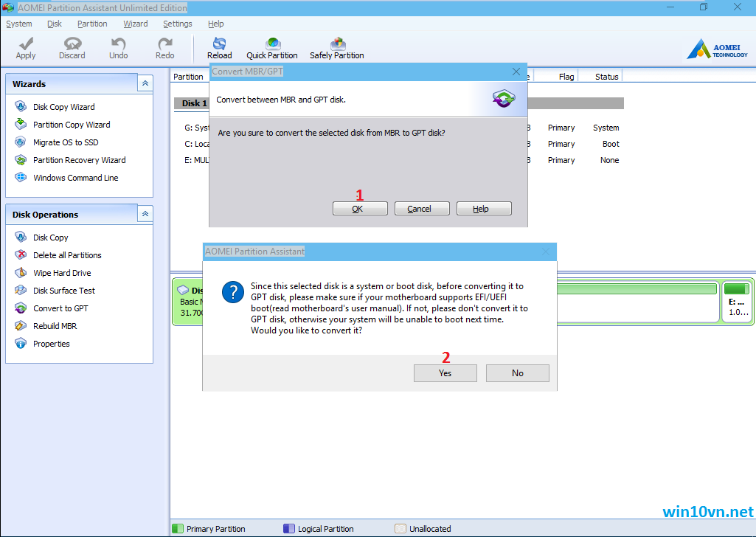Collapse the Wizards panel

[145, 83]
